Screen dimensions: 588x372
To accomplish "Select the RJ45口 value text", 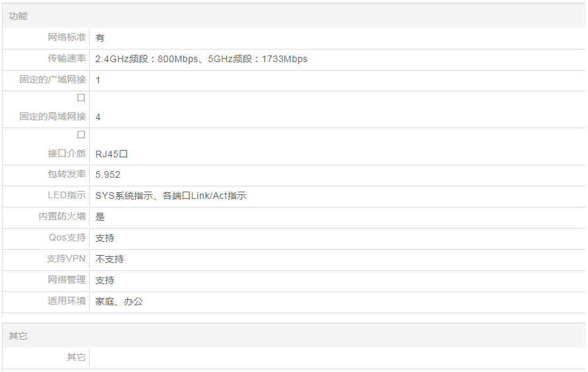I will pyautogui.click(x=111, y=154).
